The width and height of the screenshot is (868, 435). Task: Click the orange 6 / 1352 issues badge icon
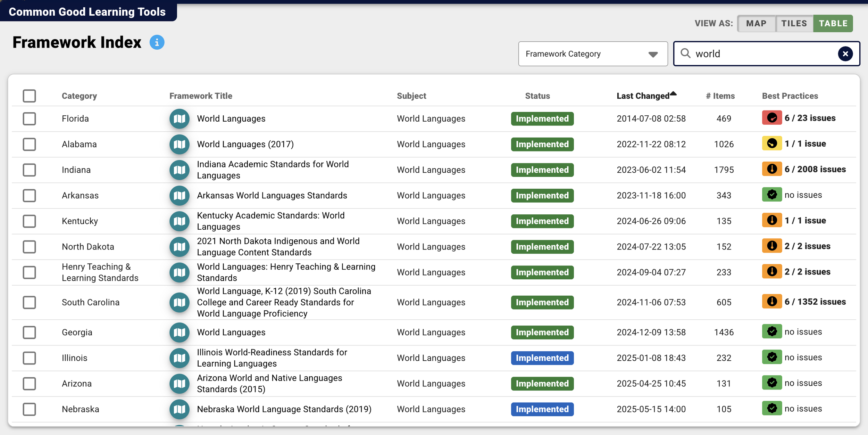[x=772, y=301]
